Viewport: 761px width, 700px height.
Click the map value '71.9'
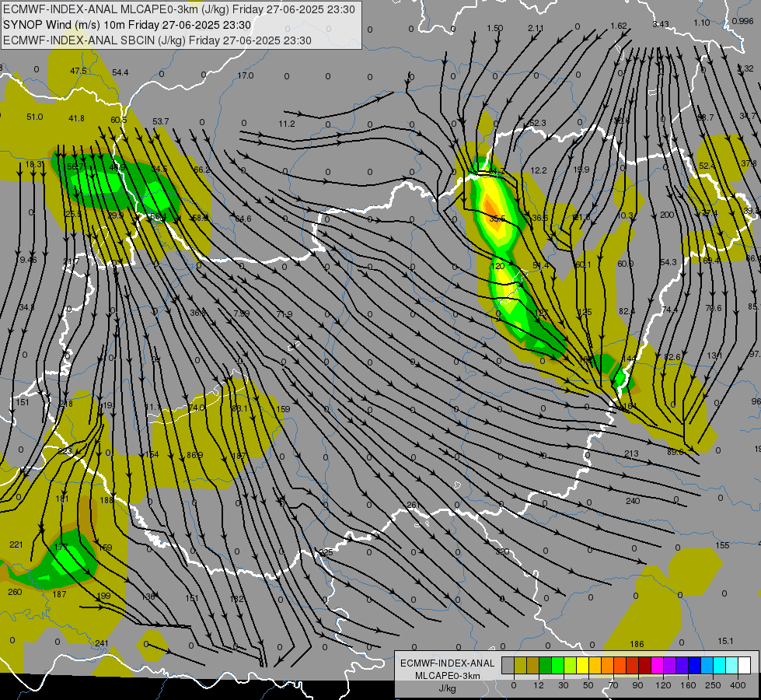[x=285, y=314]
